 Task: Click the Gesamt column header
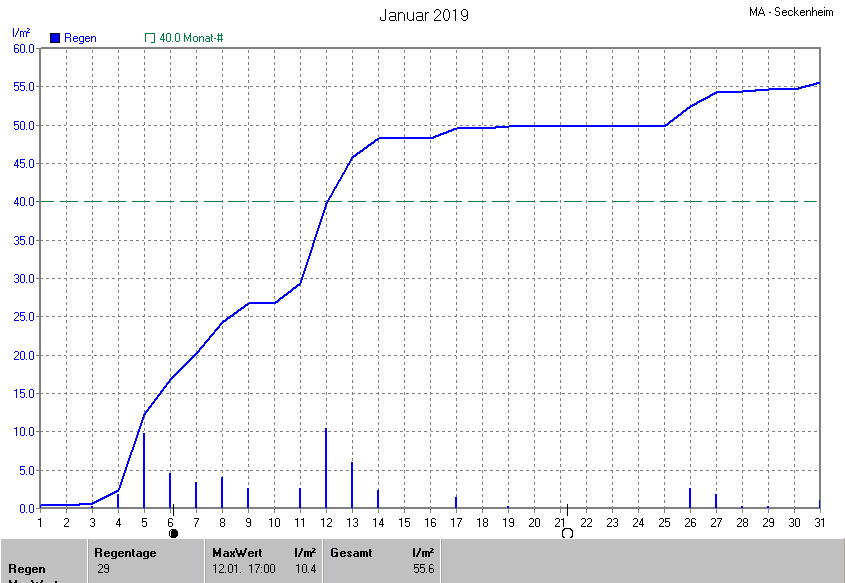tap(351, 552)
